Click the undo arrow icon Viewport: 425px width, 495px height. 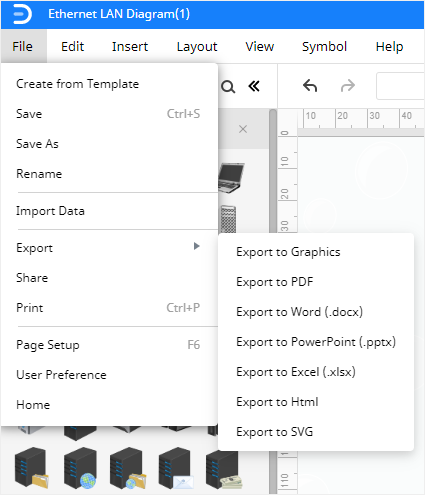click(310, 86)
